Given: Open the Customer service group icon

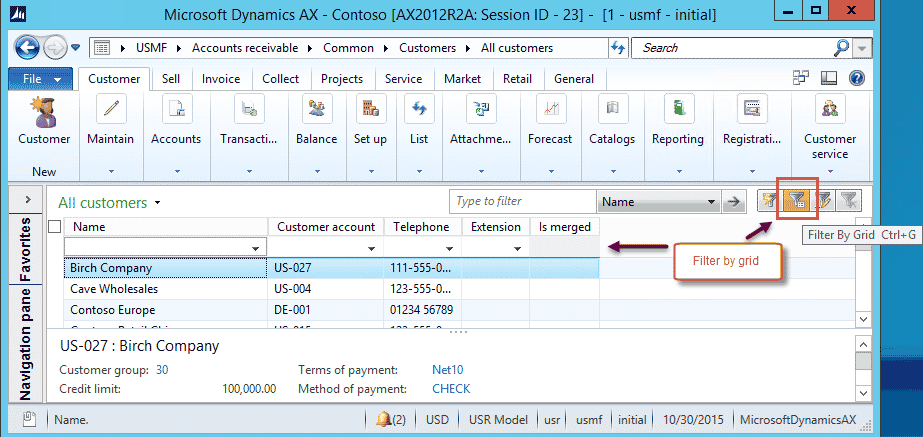Looking at the screenshot, I should coord(830,108).
